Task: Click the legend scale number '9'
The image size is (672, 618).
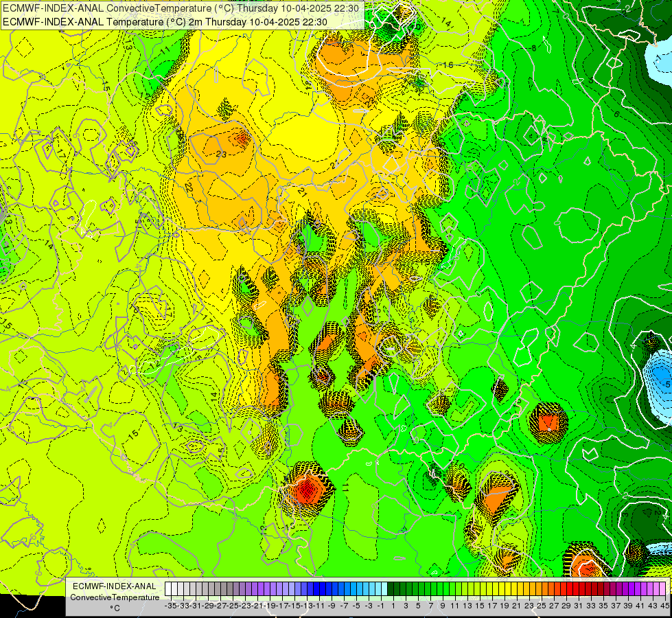Action: [443, 606]
